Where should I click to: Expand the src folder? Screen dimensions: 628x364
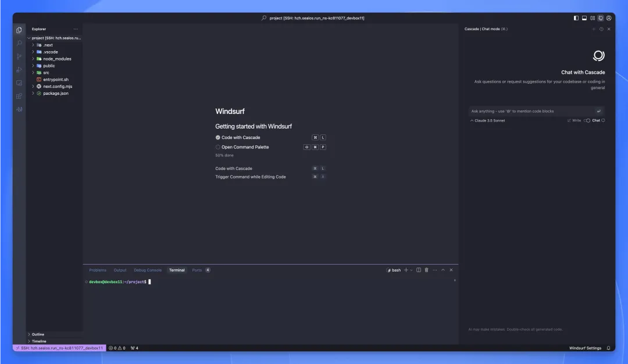click(33, 73)
